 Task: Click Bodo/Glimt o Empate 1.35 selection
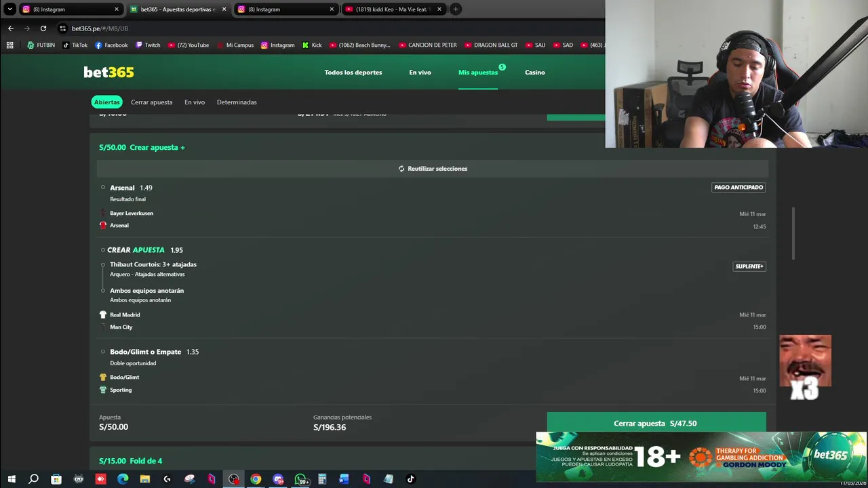(x=154, y=352)
